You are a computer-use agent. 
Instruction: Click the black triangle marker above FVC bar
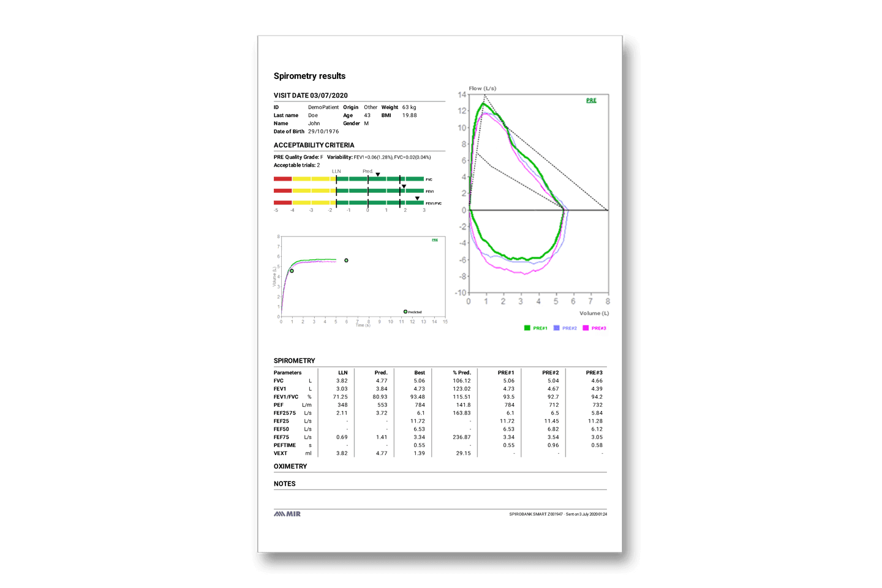pos(378,175)
